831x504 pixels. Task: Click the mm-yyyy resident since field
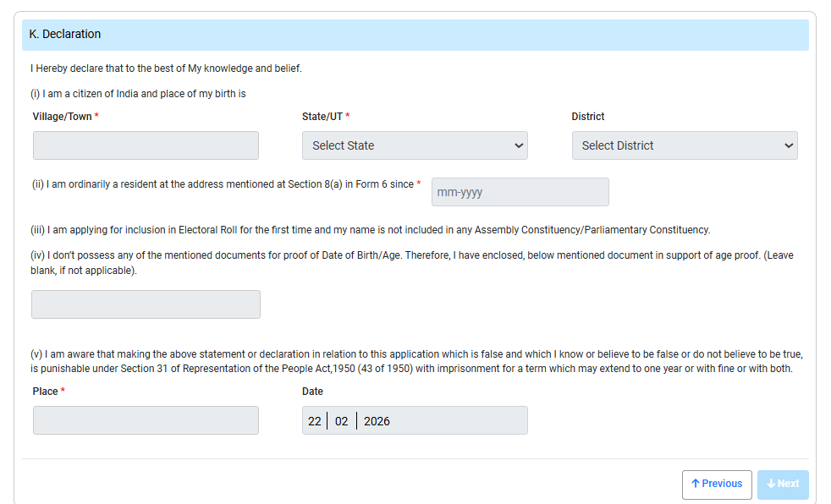coord(520,192)
